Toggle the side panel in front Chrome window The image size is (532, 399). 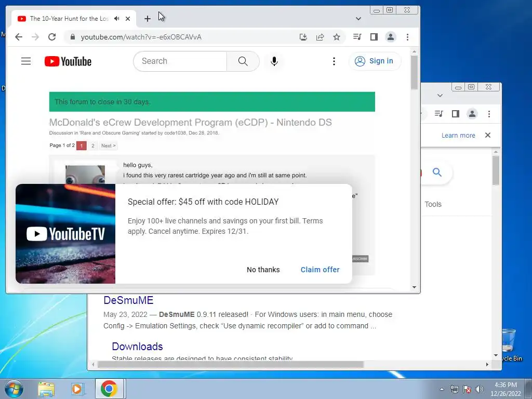pos(374,37)
